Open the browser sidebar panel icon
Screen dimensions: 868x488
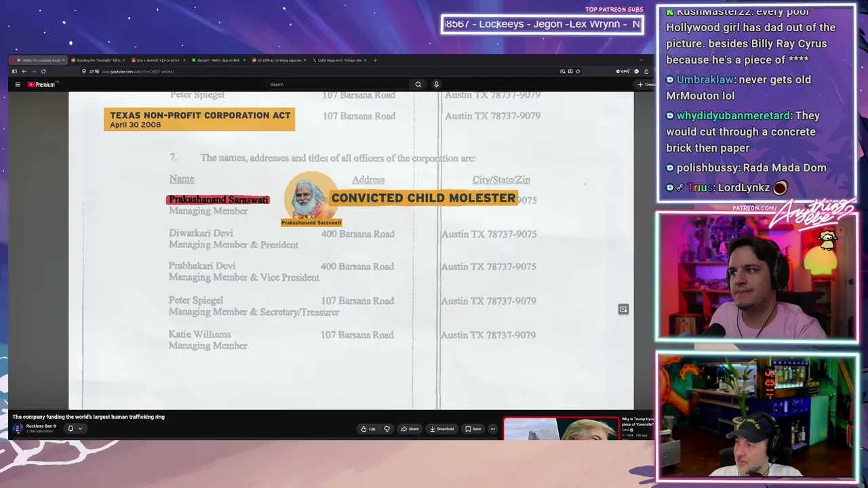click(14, 71)
